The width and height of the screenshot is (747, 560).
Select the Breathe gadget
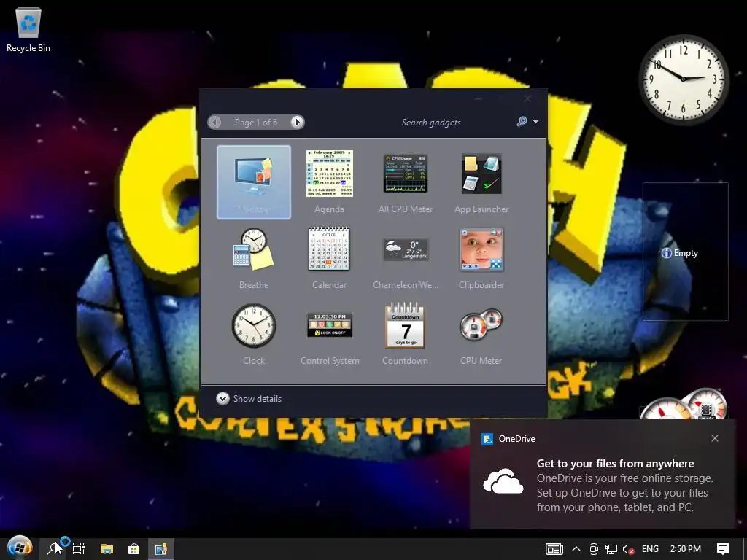(253, 258)
